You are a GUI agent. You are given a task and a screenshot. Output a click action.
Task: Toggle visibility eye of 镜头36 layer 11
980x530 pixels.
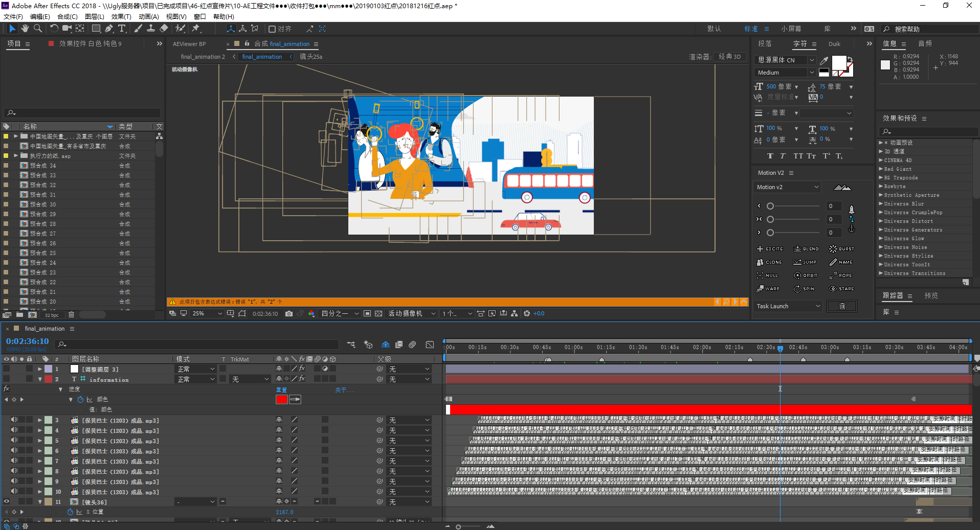pos(7,502)
